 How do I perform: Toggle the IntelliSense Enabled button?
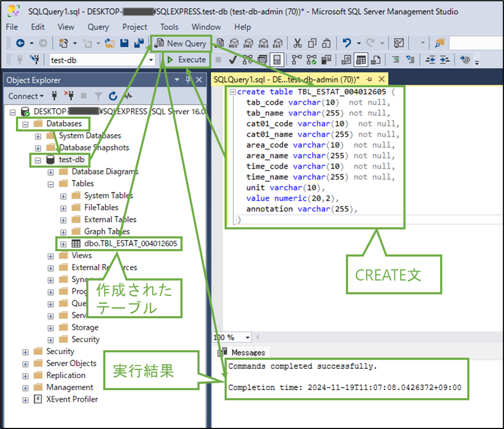277,60
